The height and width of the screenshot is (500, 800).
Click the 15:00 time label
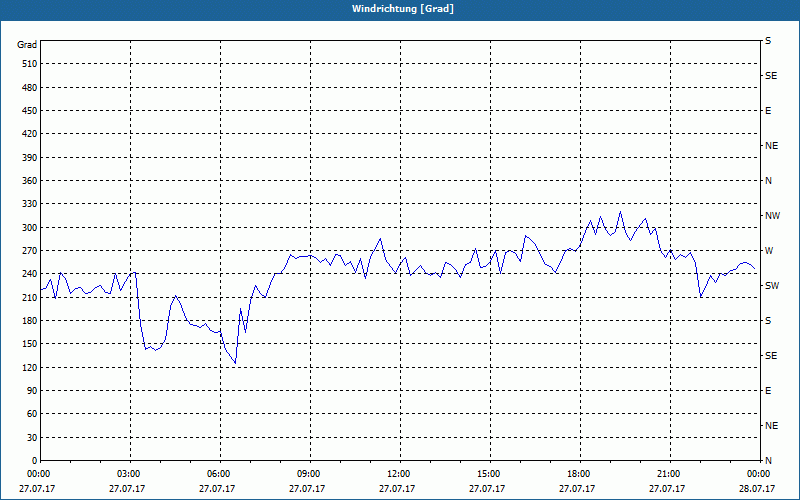pos(489,474)
